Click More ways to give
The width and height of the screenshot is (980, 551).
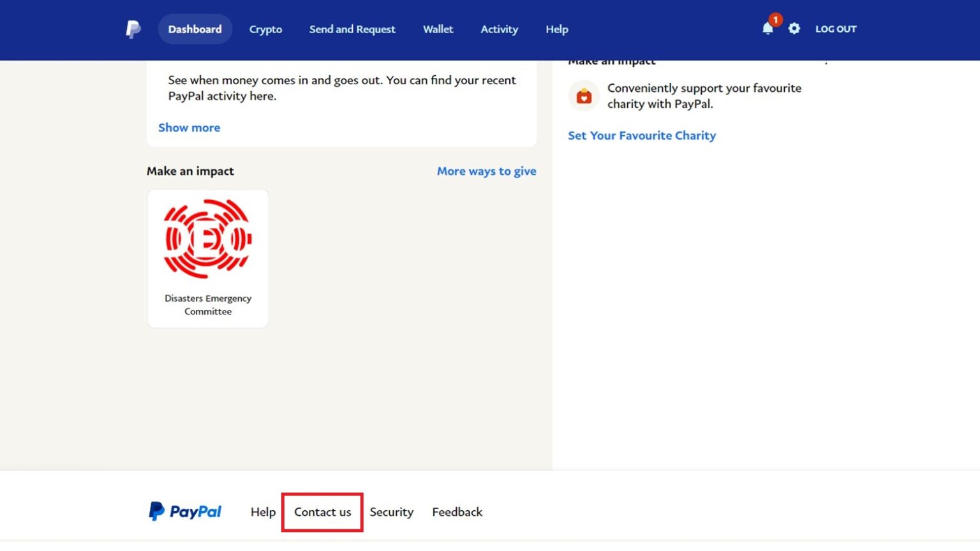tap(486, 171)
